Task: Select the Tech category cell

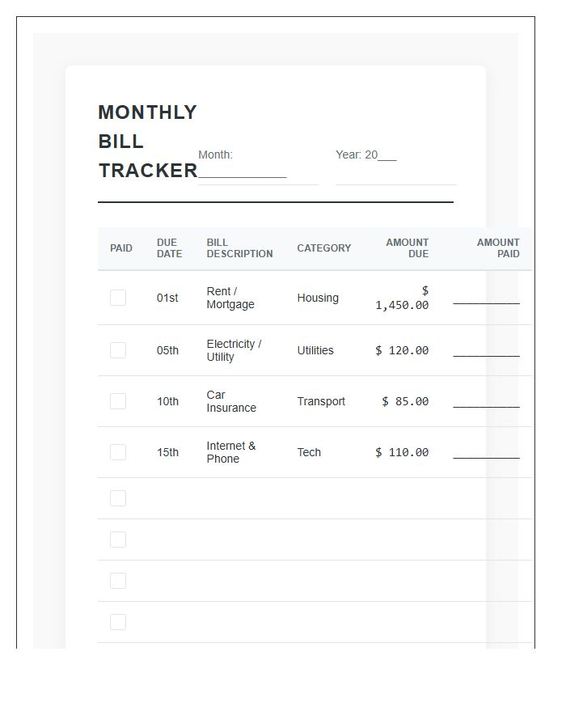Action: click(309, 453)
